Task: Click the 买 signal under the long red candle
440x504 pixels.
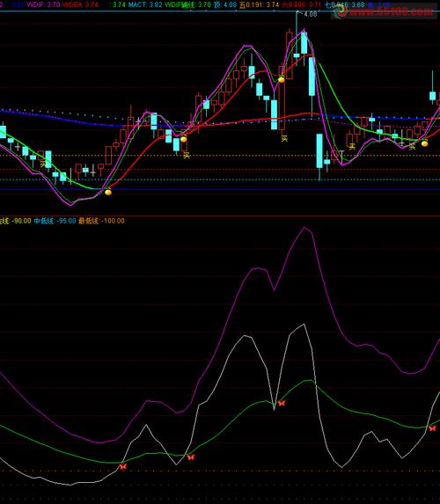Action: click(284, 139)
